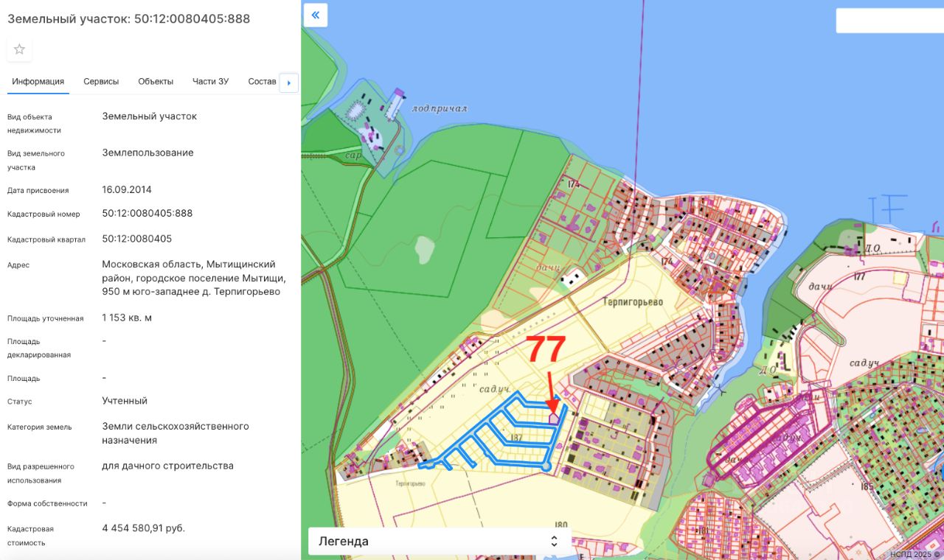Click the red number 77 annotation

[x=546, y=350]
